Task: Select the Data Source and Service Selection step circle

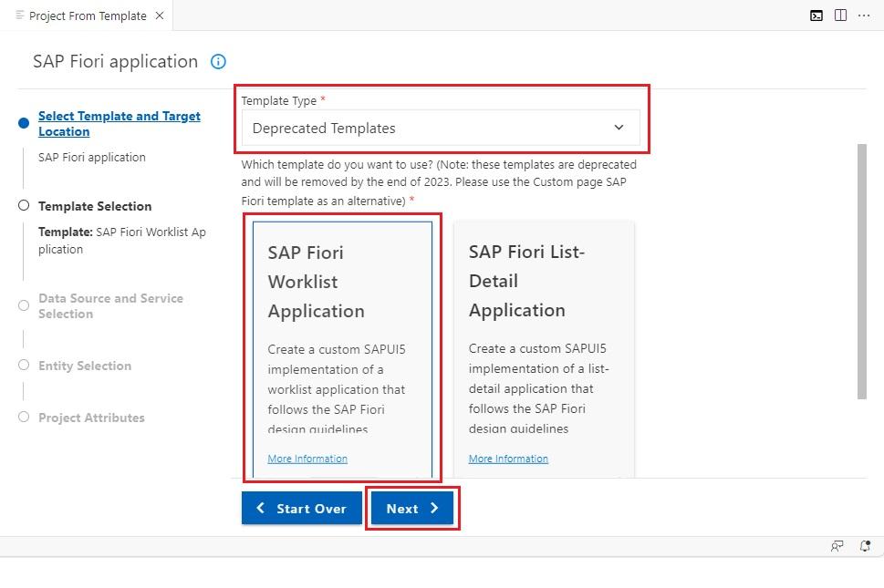Action: click(x=24, y=305)
